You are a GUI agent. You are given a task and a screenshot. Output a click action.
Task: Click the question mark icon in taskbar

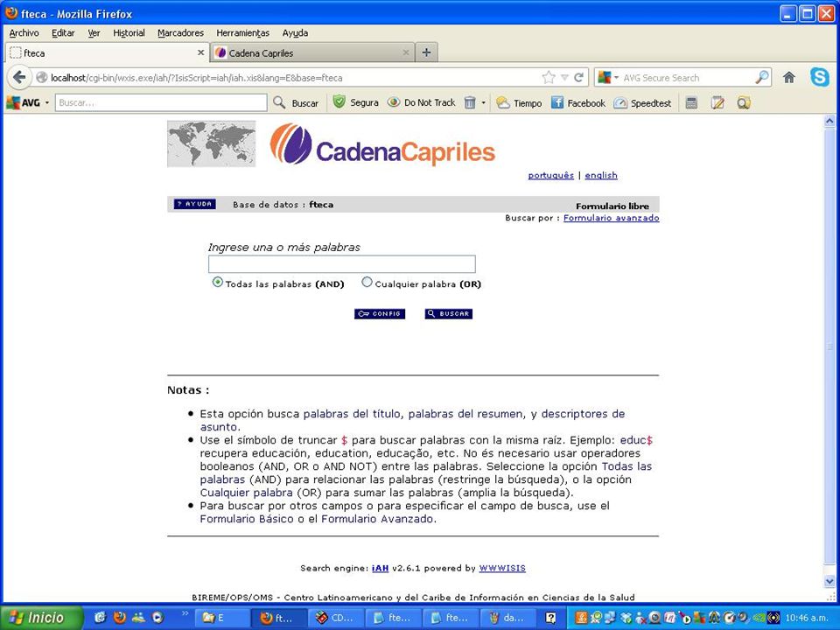(x=550, y=617)
